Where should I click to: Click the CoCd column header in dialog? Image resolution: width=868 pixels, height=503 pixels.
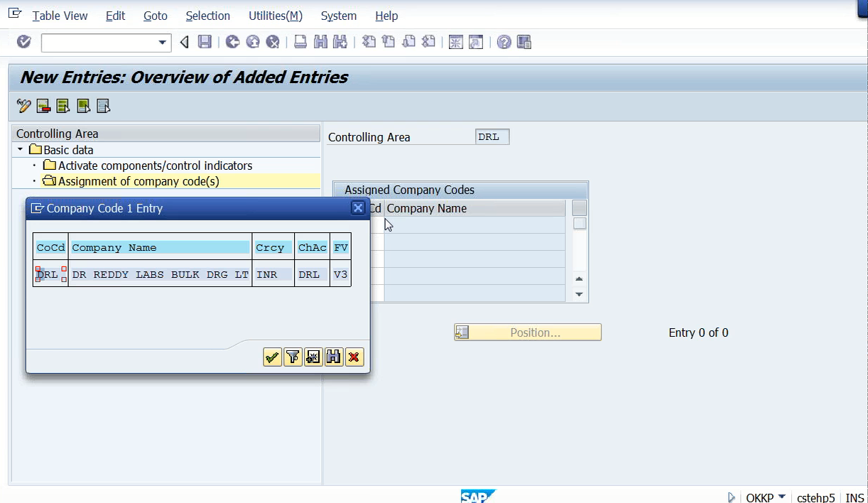(x=51, y=247)
